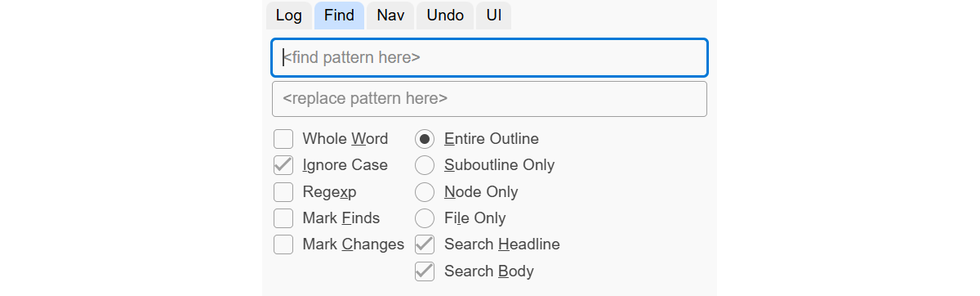Focus the find pattern input field
Screen dimensions: 980x296
coord(489,58)
